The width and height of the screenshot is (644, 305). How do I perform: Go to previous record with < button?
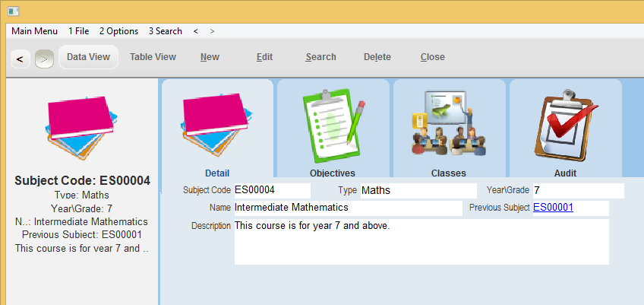(x=20, y=59)
